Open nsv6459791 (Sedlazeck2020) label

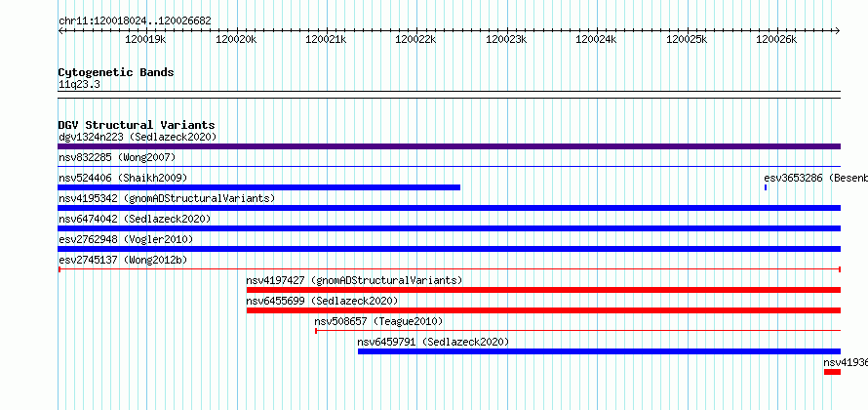tap(433, 342)
